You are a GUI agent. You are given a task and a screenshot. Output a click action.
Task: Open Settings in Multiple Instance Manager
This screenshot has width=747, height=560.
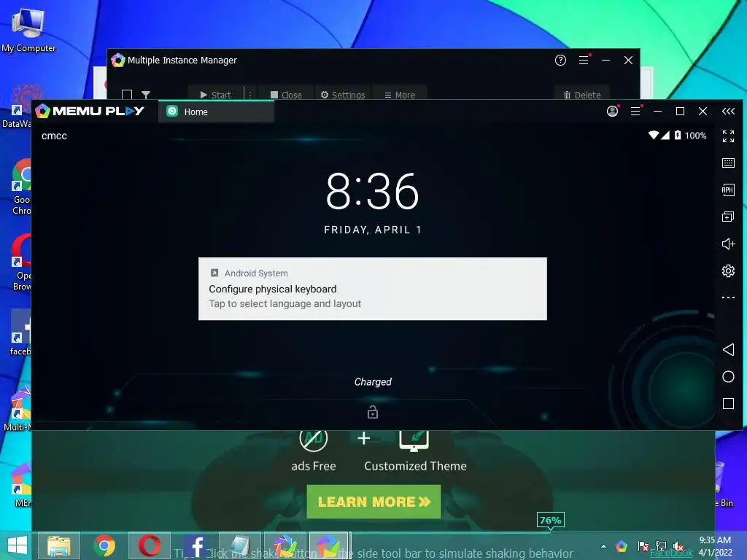click(343, 95)
